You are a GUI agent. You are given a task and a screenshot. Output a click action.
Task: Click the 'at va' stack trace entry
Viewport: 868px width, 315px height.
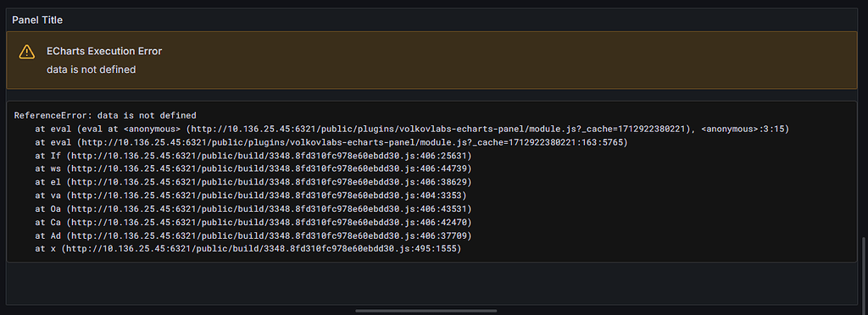[x=251, y=196]
